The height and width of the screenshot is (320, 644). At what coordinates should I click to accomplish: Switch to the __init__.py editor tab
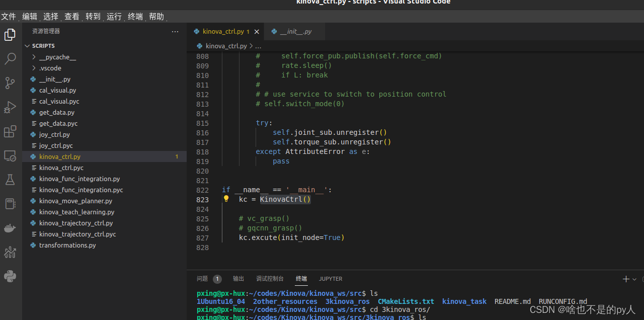click(294, 31)
